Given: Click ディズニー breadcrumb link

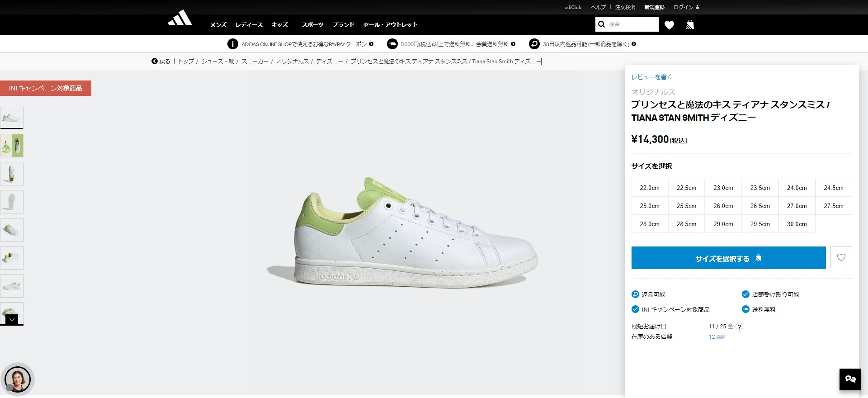Looking at the screenshot, I should tap(330, 61).
